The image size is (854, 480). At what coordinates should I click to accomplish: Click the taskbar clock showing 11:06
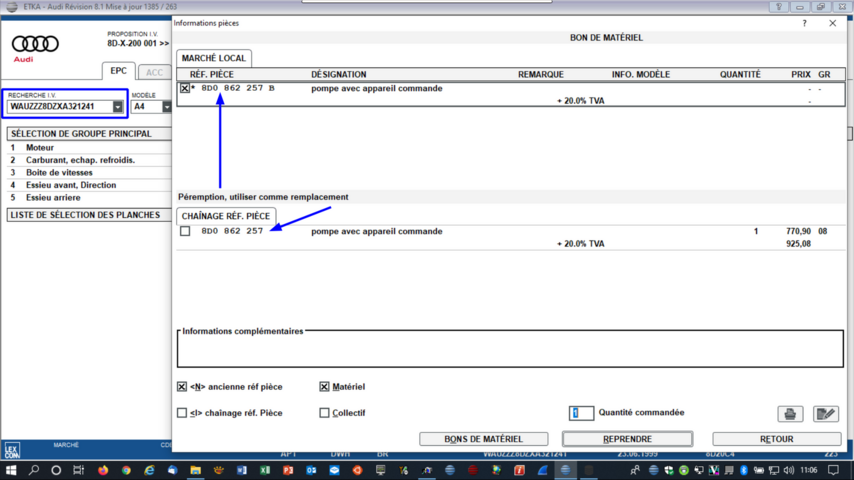pos(809,470)
